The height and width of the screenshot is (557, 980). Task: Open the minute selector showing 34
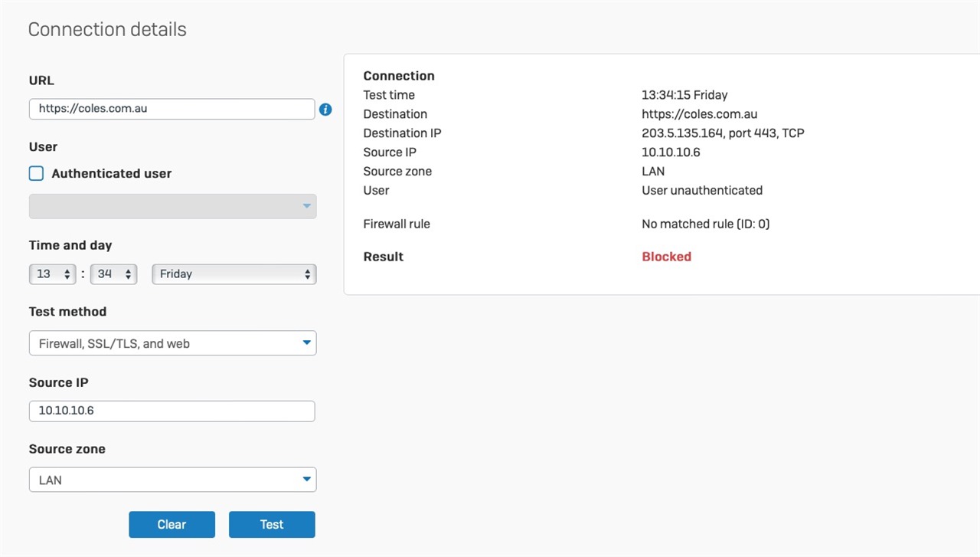(x=113, y=274)
